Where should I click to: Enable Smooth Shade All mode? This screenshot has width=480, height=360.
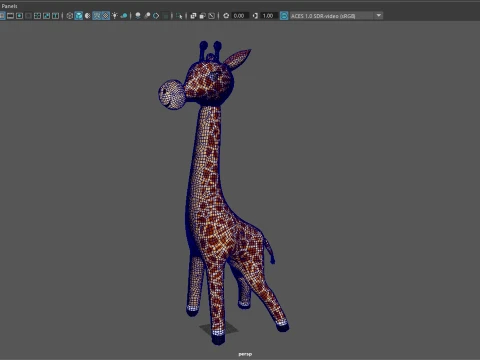(79, 16)
